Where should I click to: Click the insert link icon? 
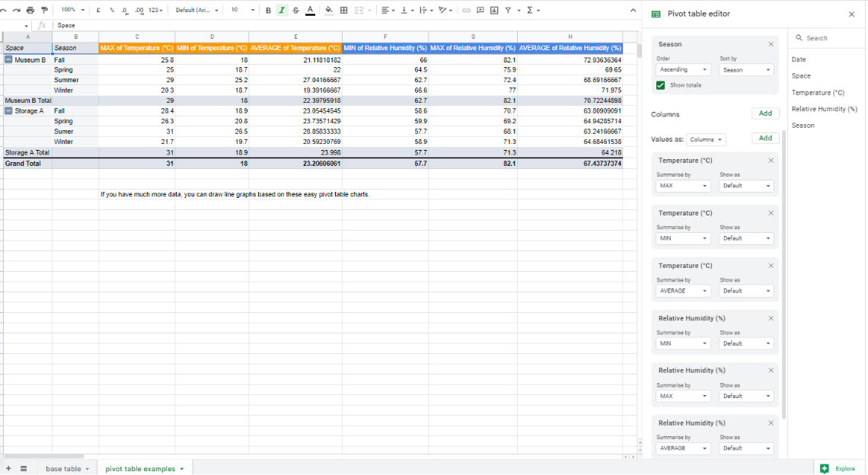click(x=466, y=10)
